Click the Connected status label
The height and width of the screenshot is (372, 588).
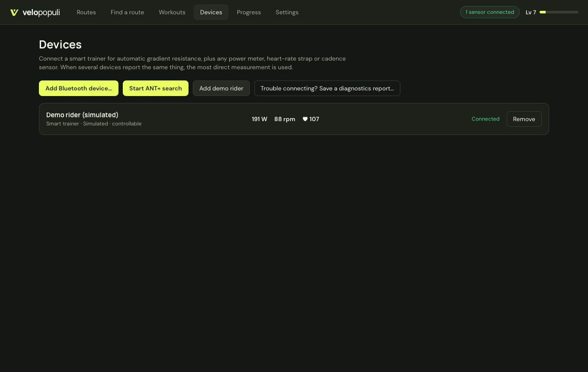486,119
